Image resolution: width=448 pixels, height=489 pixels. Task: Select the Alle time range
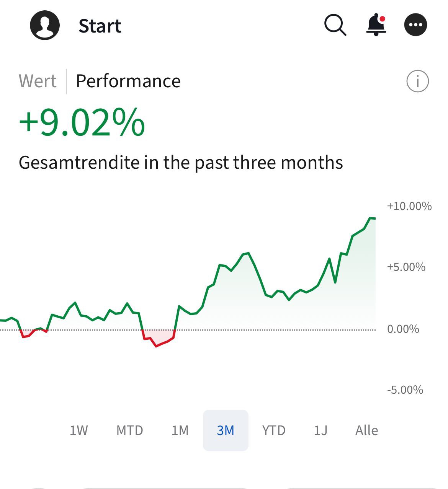tap(366, 430)
